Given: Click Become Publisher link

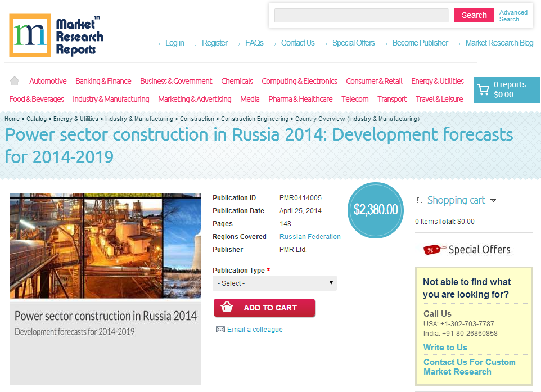Looking at the screenshot, I should (420, 43).
